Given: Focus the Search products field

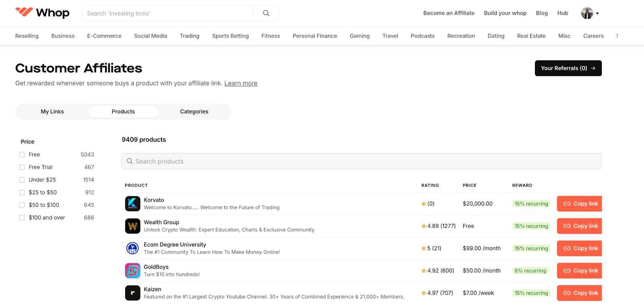Looking at the screenshot, I should 361,161.
